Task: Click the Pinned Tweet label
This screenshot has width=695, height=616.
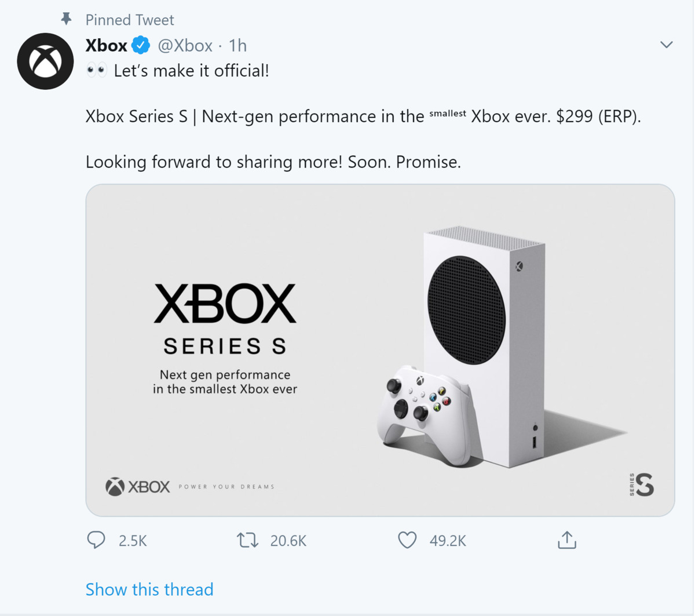Action: pos(130,20)
